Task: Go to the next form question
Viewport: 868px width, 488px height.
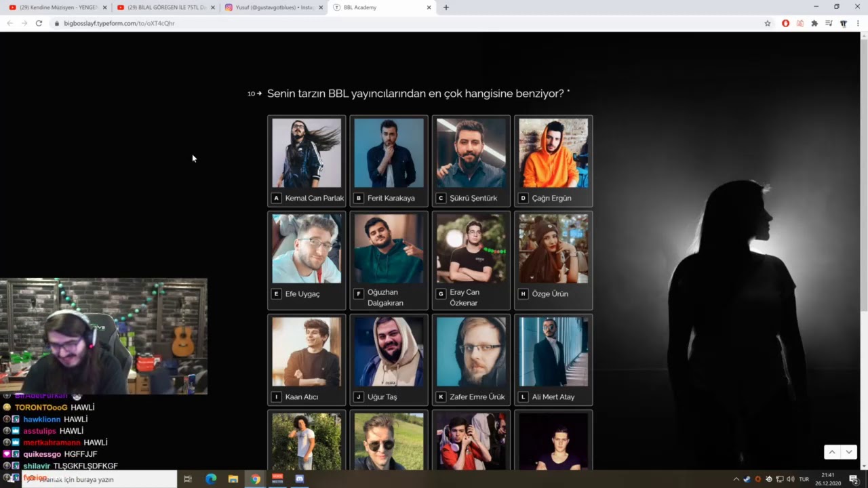Action: [848, 452]
